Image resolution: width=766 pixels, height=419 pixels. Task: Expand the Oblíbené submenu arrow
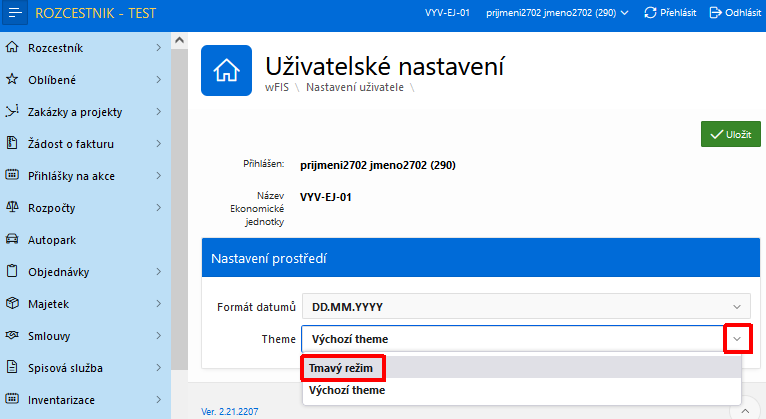159,79
